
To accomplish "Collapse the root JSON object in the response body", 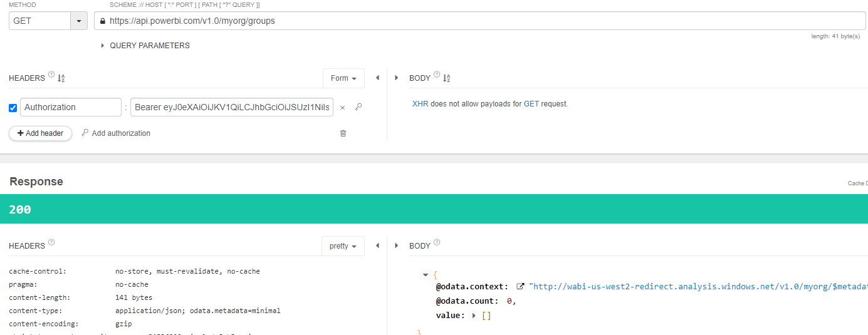I will pyautogui.click(x=426, y=274).
